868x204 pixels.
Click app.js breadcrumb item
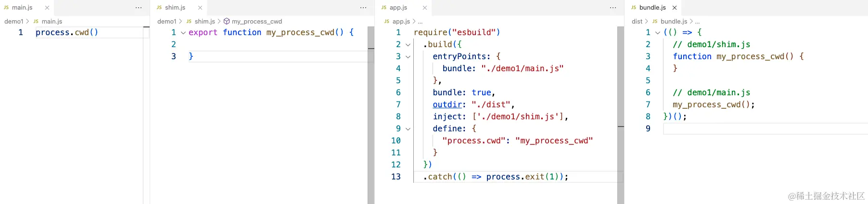coord(401,22)
